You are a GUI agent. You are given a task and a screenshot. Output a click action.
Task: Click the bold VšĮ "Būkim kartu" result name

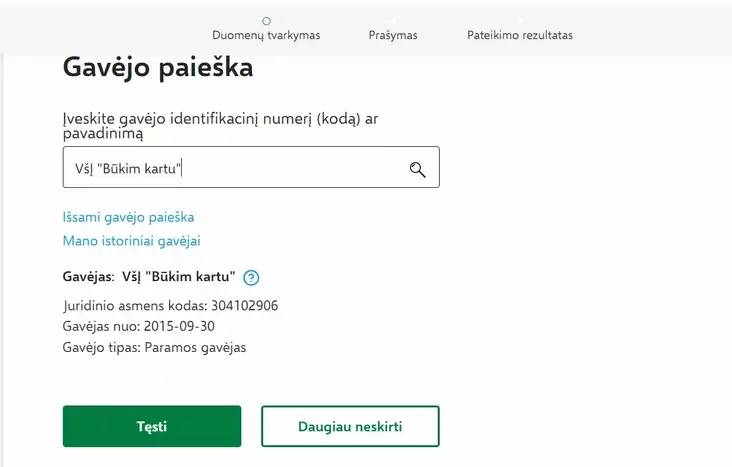[x=179, y=277]
